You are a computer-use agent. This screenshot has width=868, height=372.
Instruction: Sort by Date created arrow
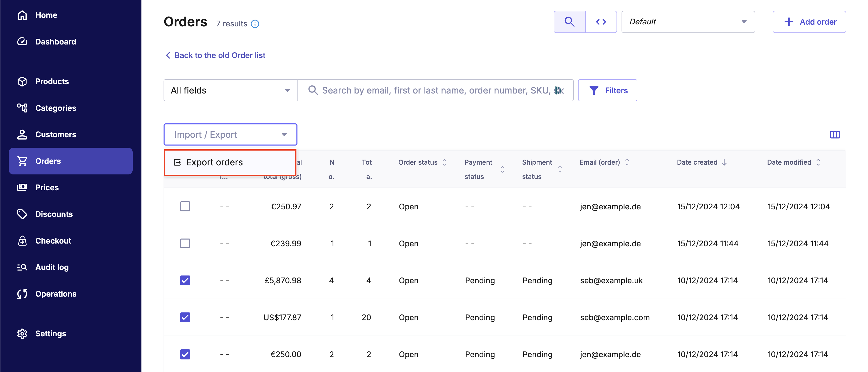pos(724,162)
